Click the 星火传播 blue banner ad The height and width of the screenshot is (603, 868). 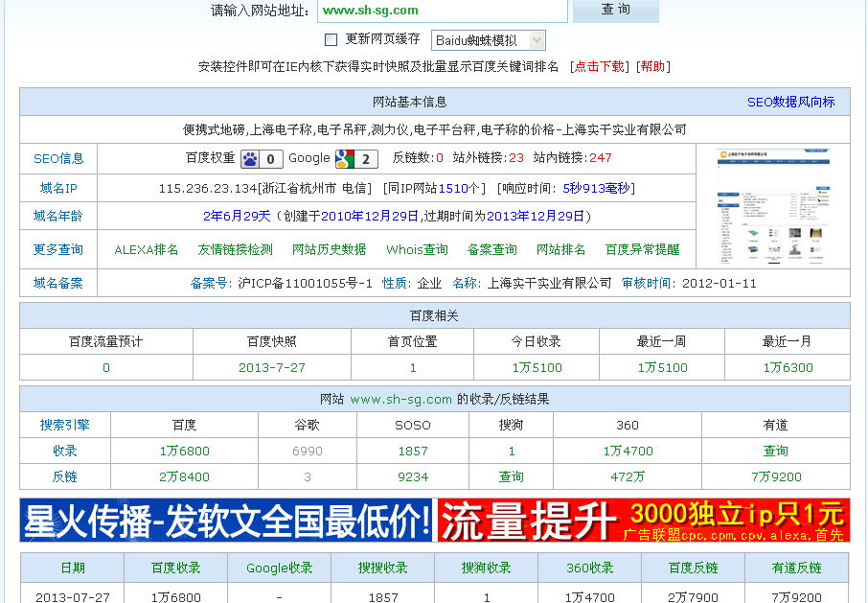click(227, 521)
